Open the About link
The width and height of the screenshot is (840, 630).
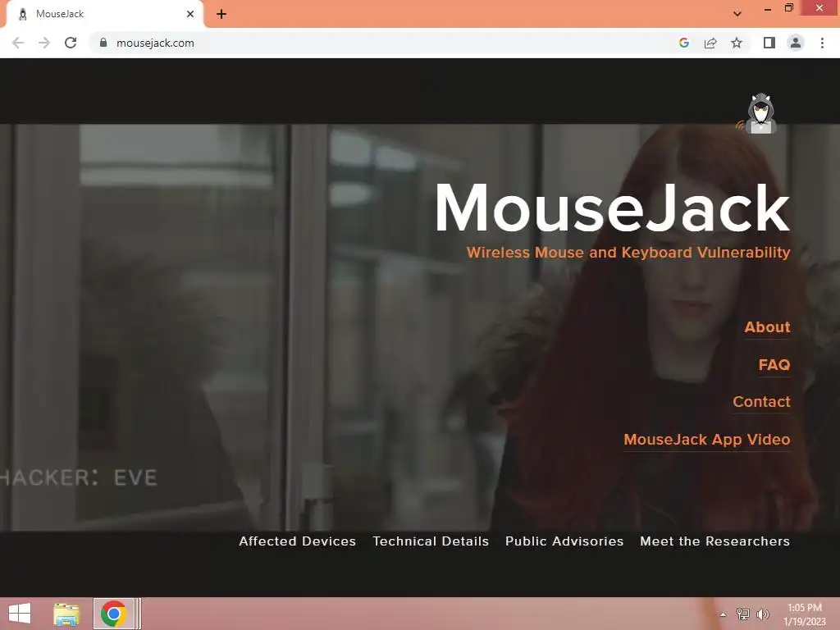767,326
